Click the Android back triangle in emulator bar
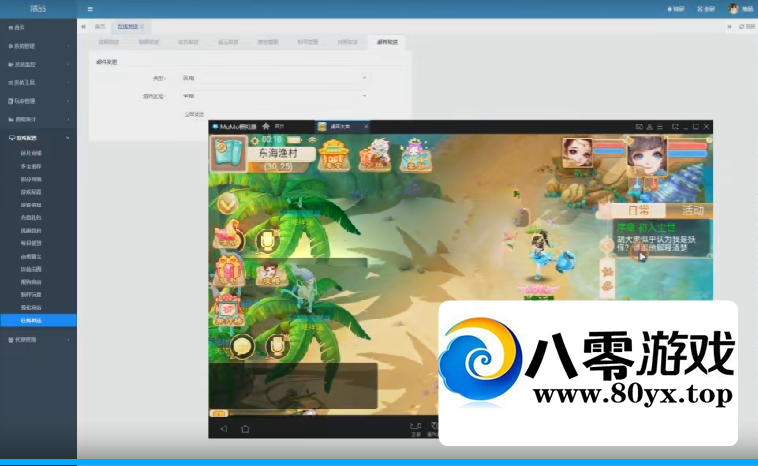Viewport: 758px width, 466px height. coord(223,429)
